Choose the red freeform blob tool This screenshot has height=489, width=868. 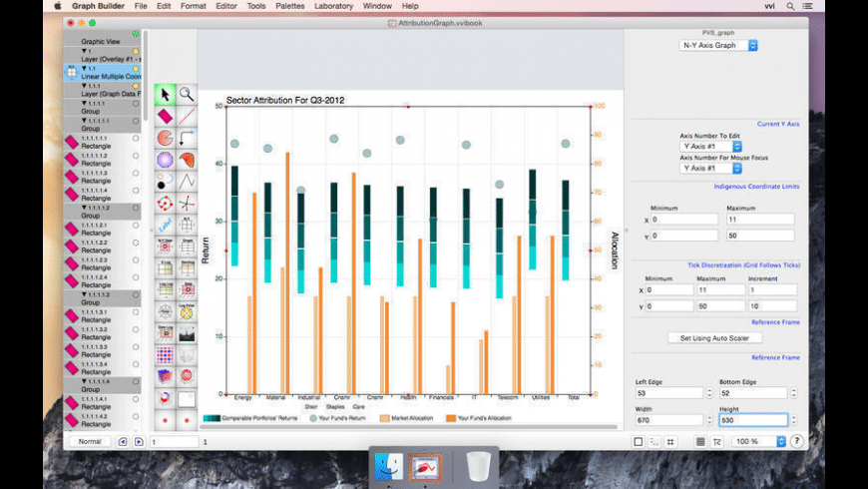click(187, 160)
